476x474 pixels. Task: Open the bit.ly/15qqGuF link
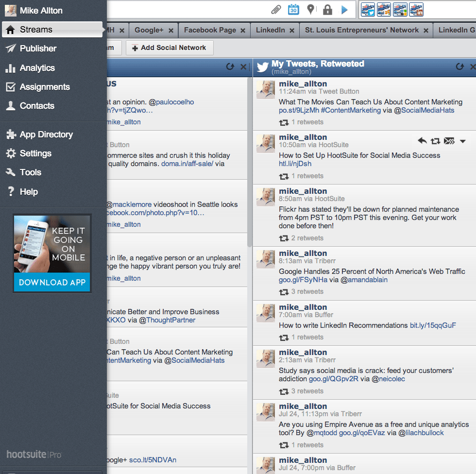tap(433, 325)
